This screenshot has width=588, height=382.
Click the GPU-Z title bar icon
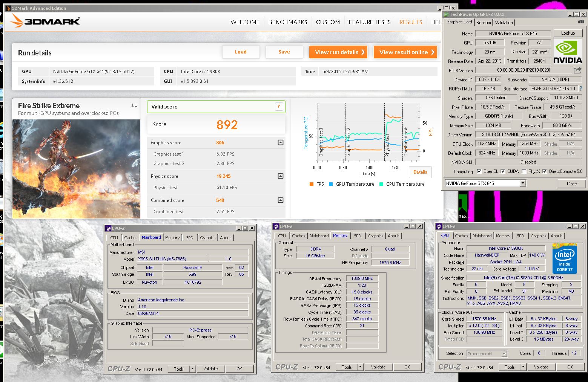(x=446, y=14)
